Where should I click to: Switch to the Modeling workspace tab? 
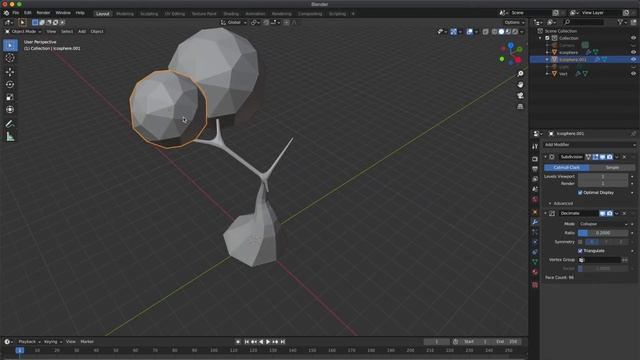[125, 13]
